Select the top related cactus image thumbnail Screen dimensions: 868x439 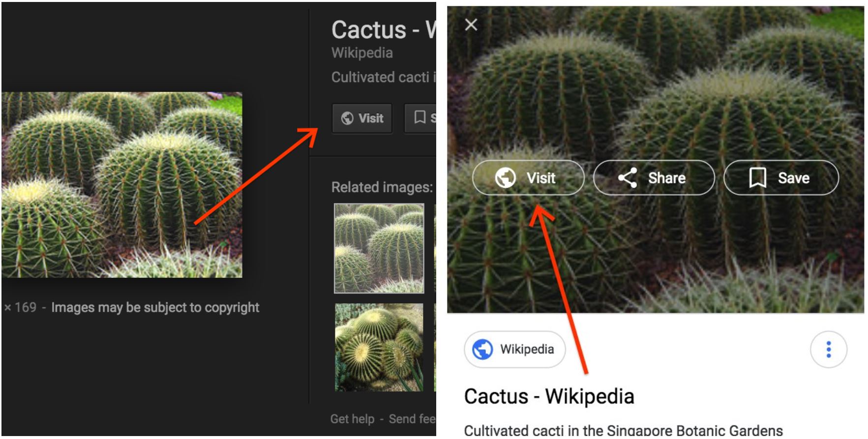click(x=379, y=248)
